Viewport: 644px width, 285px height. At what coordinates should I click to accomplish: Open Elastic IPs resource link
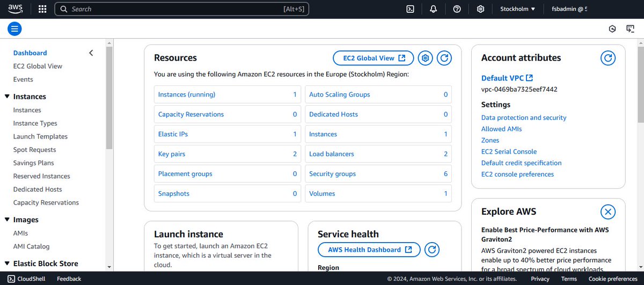[x=173, y=134]
